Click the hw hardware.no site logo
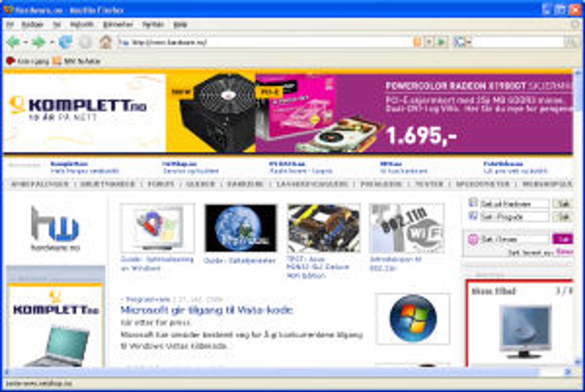The height and width of the screenshot is (392, 585). pyautogui.click(x=55, y=229)
